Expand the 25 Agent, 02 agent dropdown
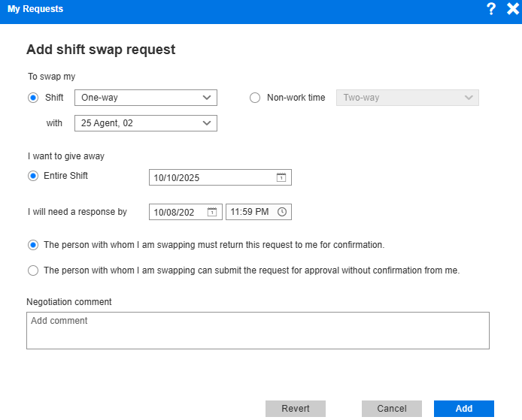 [146, 123]
